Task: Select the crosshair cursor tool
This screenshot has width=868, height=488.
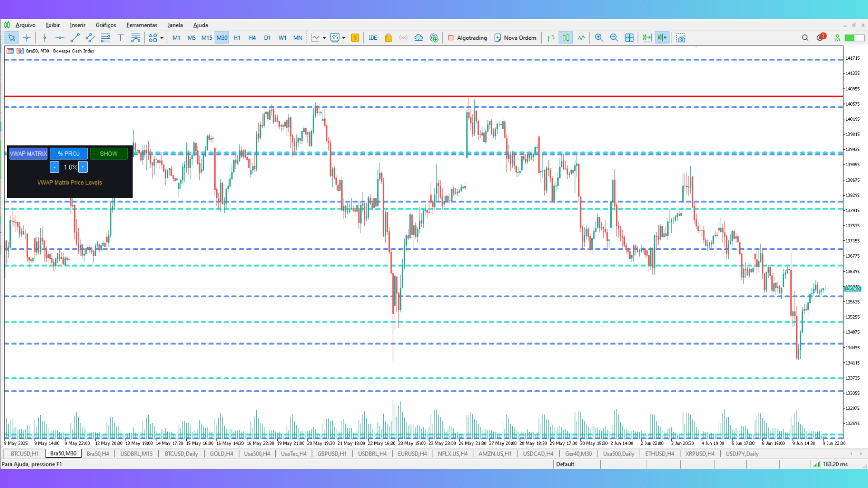Action: point(27,38)
